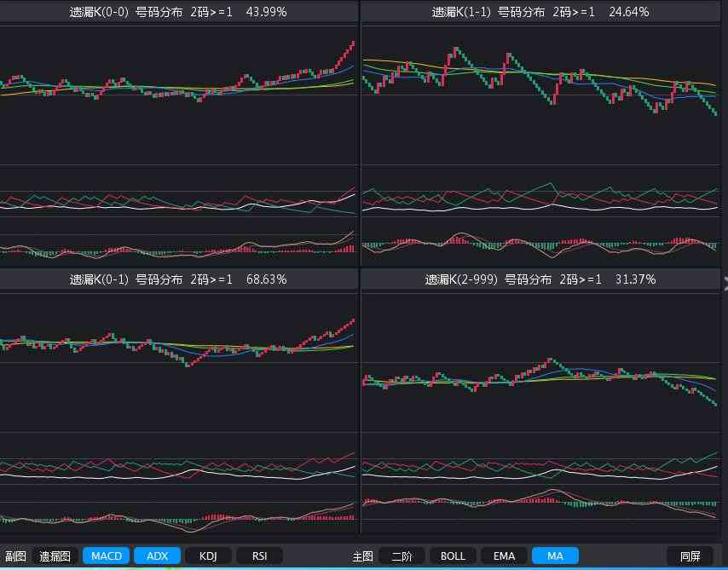Click the 同屏 button
The image size is (728, 570).
tap(690, 556)
